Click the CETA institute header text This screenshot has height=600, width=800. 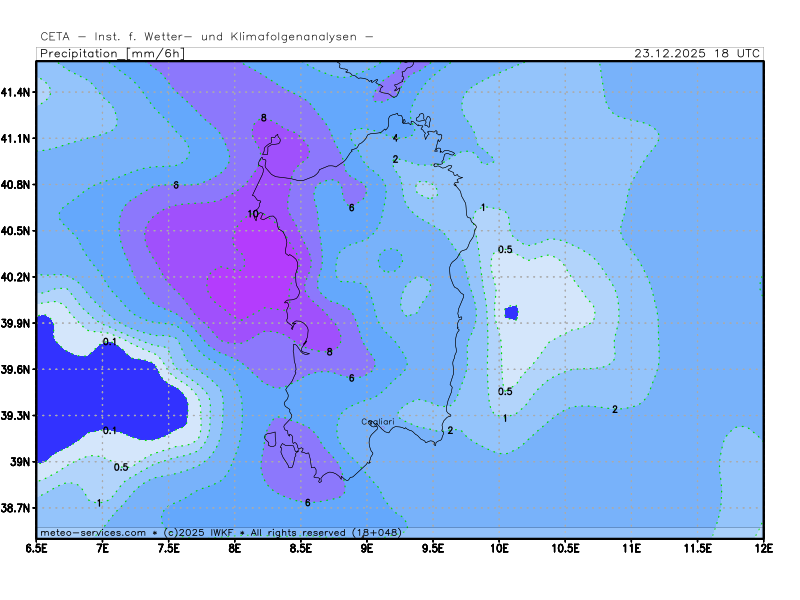pyautogui.click(x=207, y=37)
